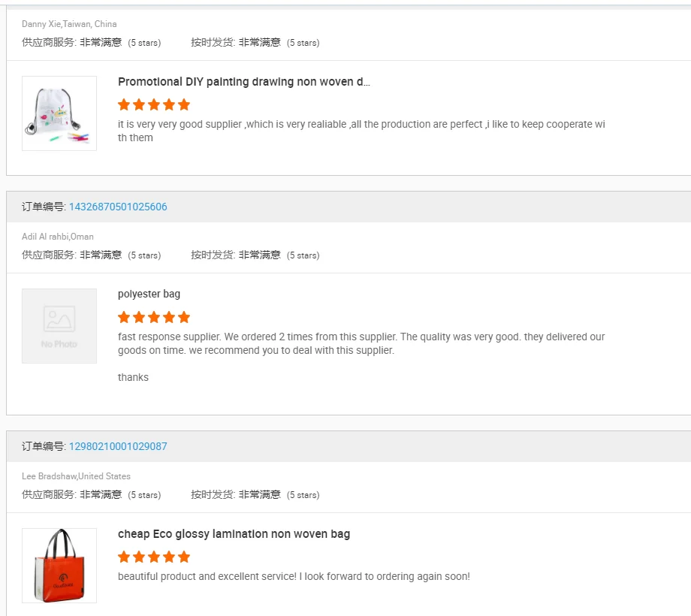Click third star of polyester bag rating
691x616 pixels.
(154, 317)
